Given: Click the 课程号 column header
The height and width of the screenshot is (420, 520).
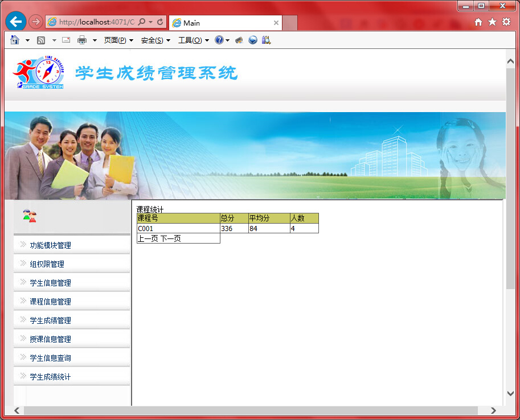Looking at the screenshot, I should (178, 218).
